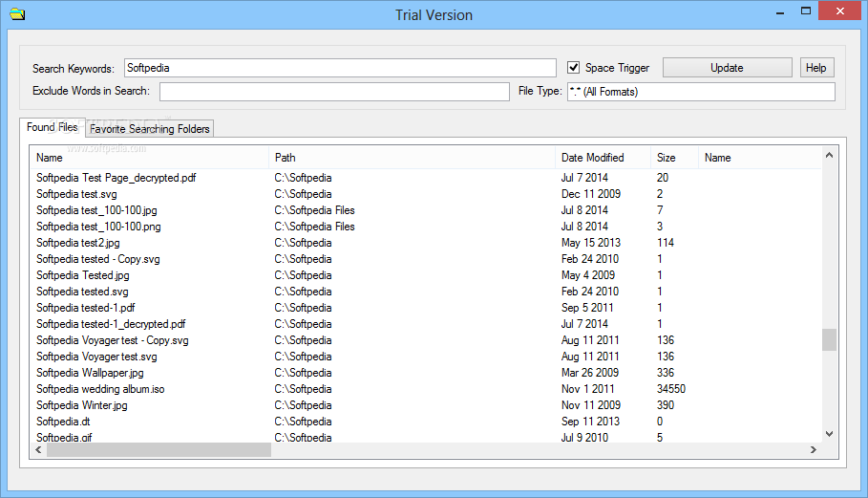
Task: Click the horizontal scrollbar thumb
Action: pos(159,450)
